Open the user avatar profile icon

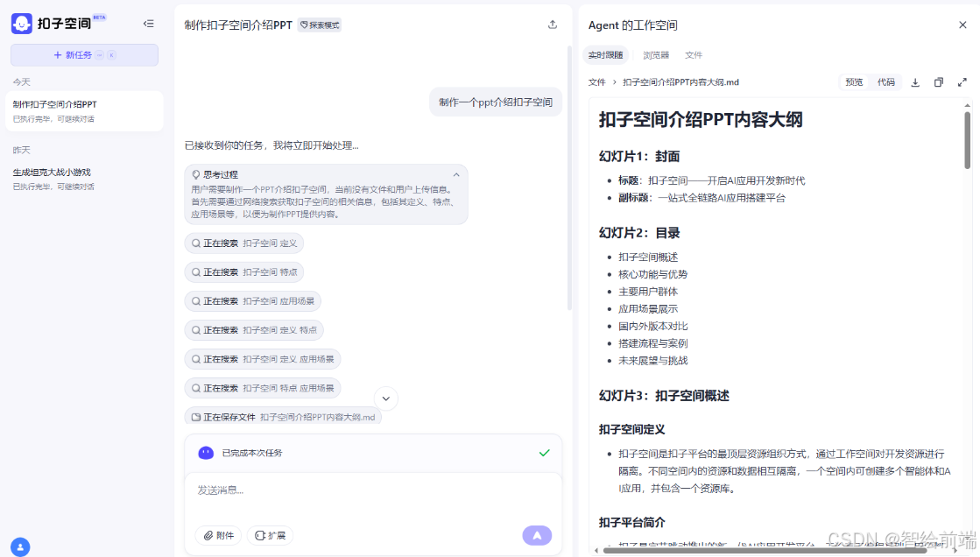pyautogui.click(x=20, y=546)
